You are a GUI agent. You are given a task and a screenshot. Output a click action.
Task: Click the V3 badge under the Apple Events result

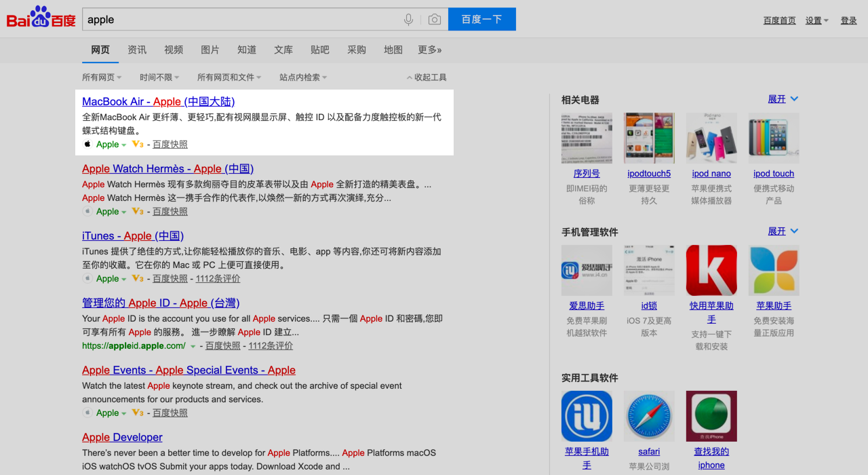[138, 413]
